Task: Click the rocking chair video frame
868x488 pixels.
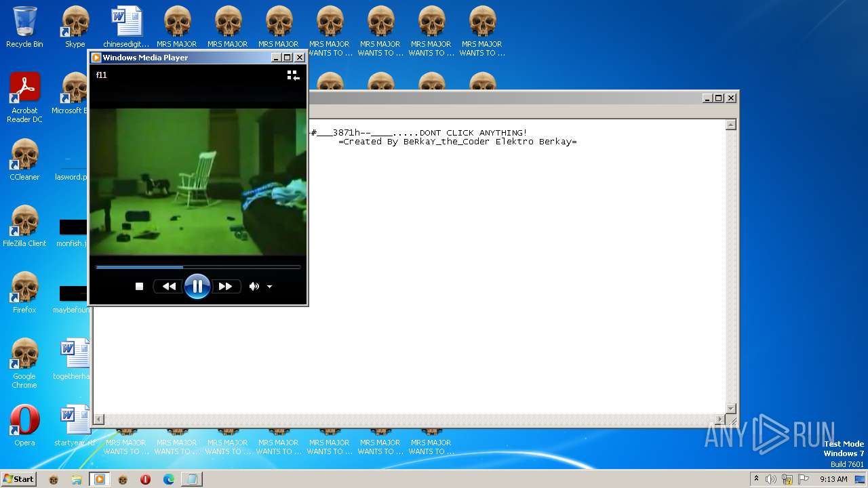Action: pos(198,181)
